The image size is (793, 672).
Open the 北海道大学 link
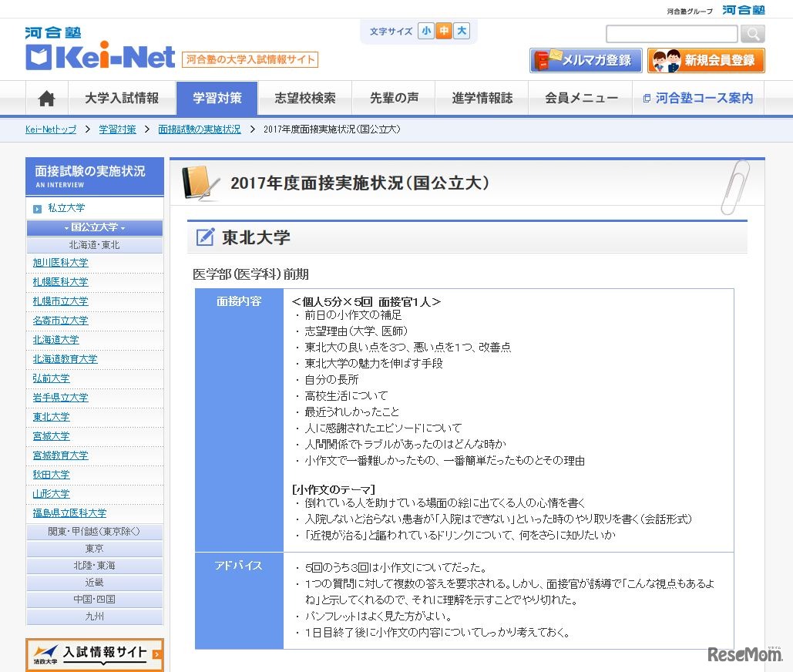coord(55,340)
